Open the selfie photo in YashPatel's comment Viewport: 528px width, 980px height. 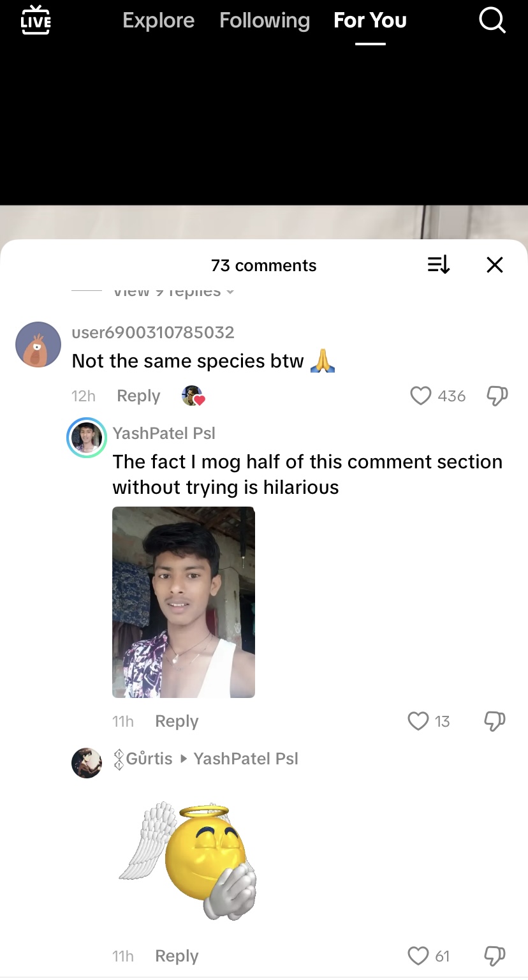pos(184,602)
